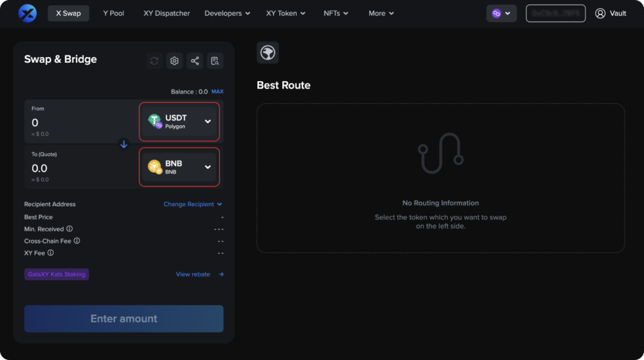Swap From and To direction arrow
The width and height of the screenshot is (644, 360).
coord(124,145)
